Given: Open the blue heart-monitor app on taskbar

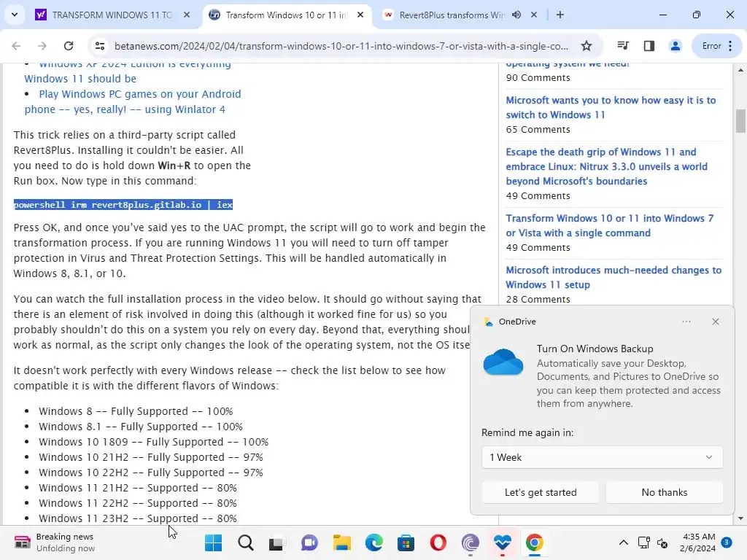Looking at the screenshot, I should pyautogui.click(x=502, y=542).
